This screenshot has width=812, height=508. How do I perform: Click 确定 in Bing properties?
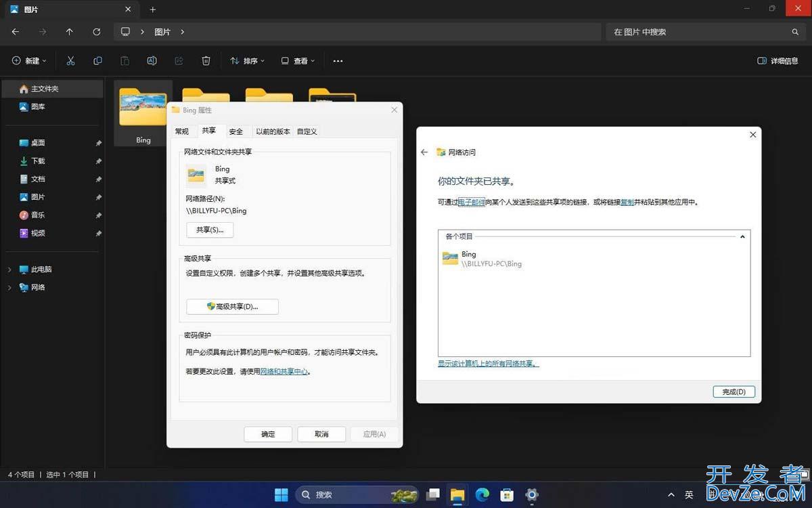point(268,434)
